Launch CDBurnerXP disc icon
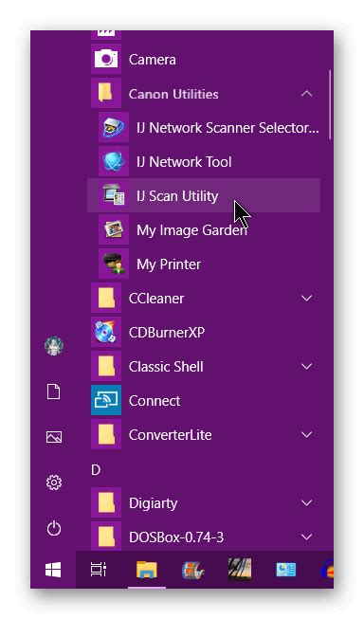This screenshot has width=364, height=619. point(106,333)
